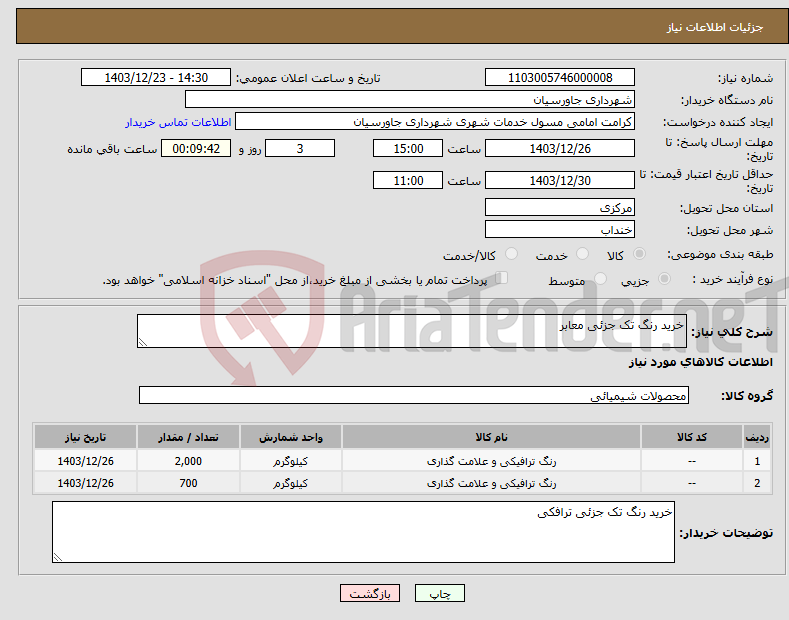Click the product name in row 1
The width and height of the screenshot is (789, 620).
pos(491,461)
